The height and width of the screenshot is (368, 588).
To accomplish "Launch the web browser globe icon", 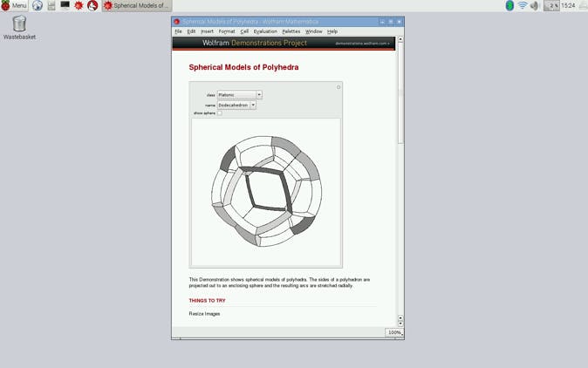I will tap(38, 5).
